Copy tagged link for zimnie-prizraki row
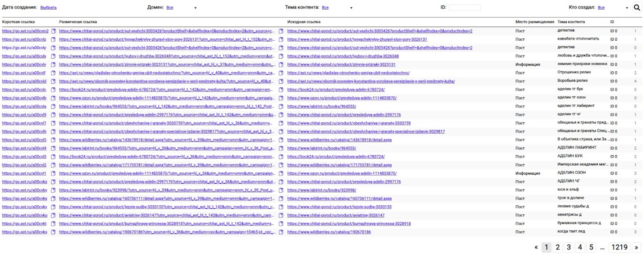 coord(281,65)
